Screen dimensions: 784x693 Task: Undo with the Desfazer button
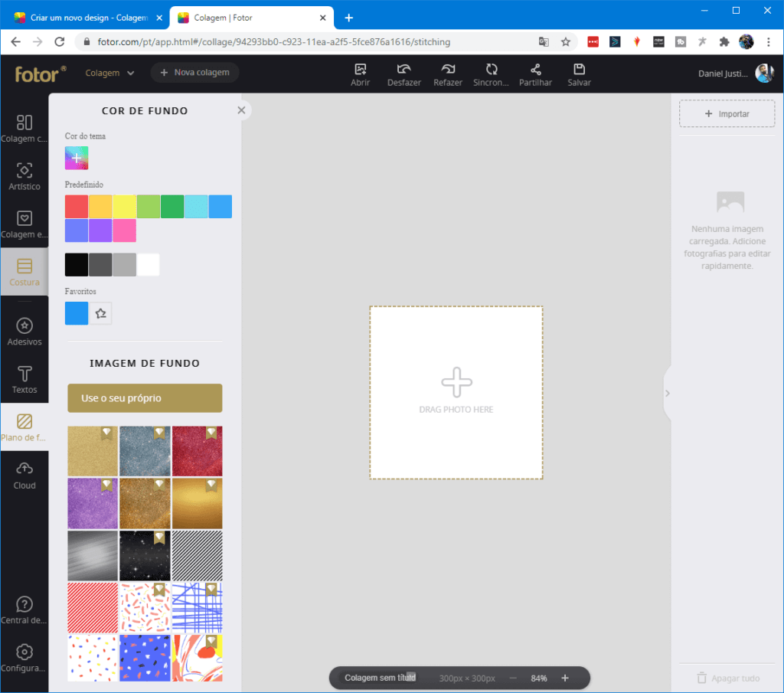pyautogui.click(x=403, y=74)
